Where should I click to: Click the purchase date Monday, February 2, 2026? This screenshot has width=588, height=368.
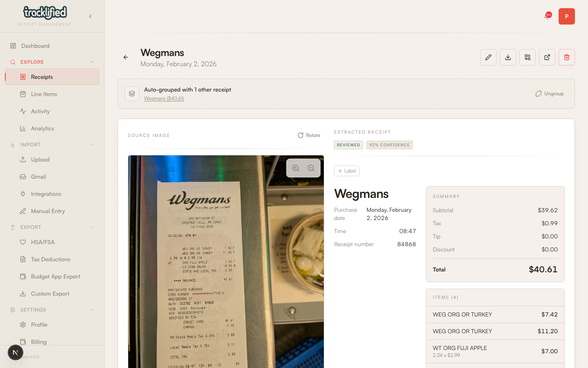pyautogui.click(x=389, y=214)
